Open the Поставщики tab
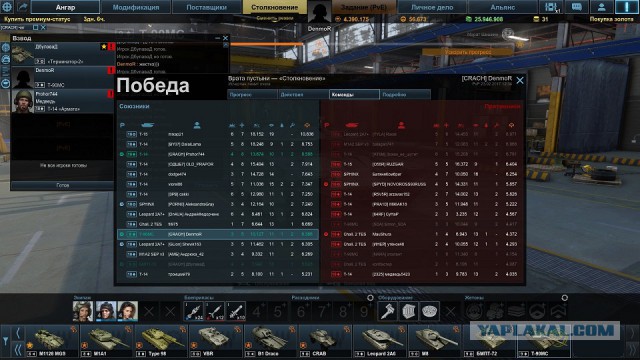 click(207, 7)
